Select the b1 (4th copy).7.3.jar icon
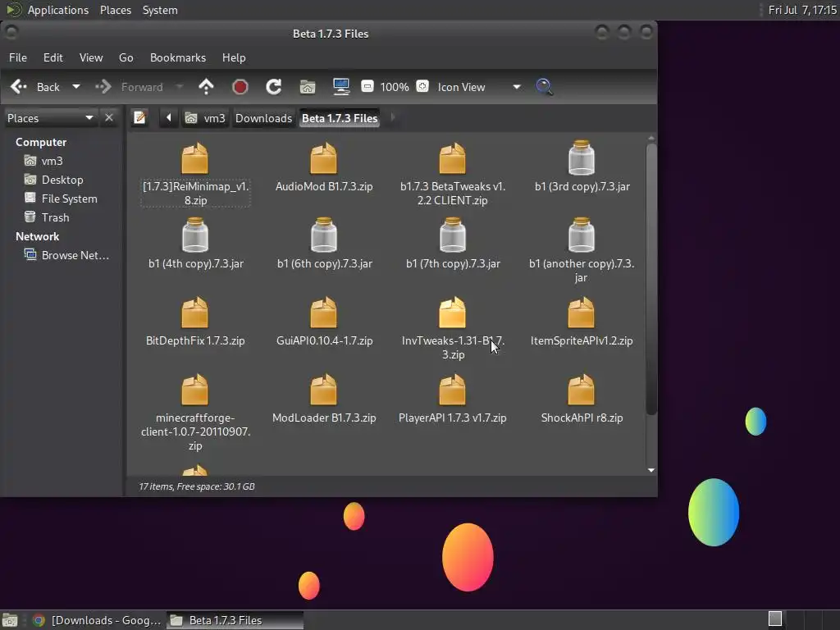The image size is (840, 630). pyautogui.click(x=195, y=235)
